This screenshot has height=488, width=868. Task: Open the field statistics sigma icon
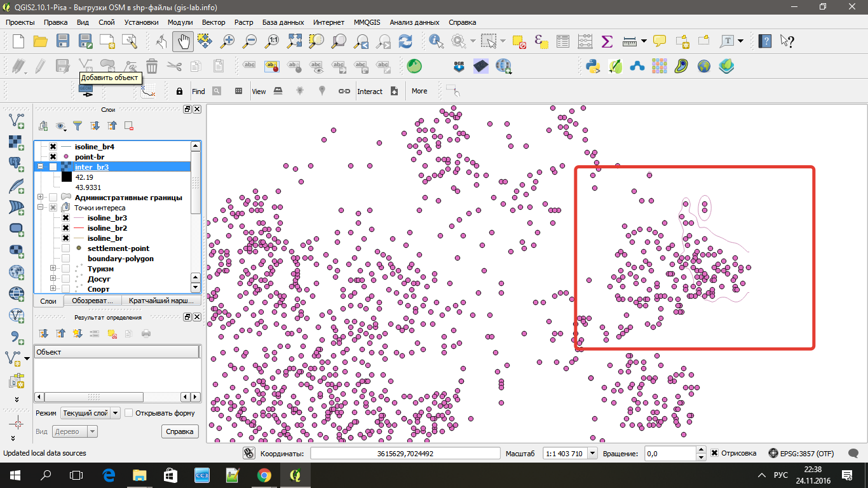606,41
